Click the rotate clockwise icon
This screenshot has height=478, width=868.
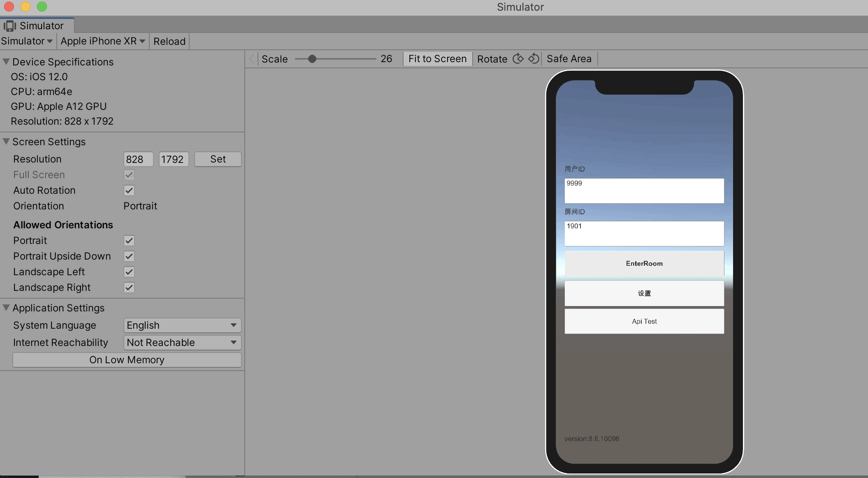(x=518, y=59)
